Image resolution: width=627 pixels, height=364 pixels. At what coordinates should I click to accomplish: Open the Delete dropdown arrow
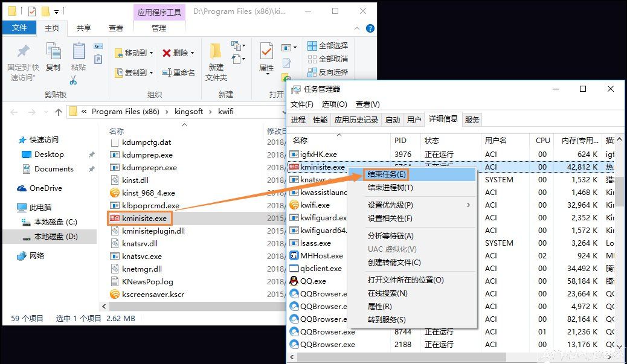[x=192, y=53]
